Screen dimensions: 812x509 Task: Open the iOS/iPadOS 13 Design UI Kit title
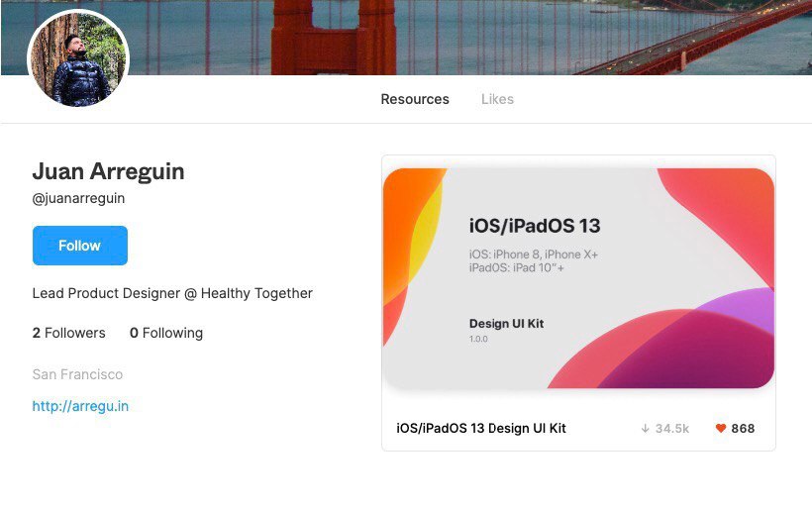pos(481,428)
